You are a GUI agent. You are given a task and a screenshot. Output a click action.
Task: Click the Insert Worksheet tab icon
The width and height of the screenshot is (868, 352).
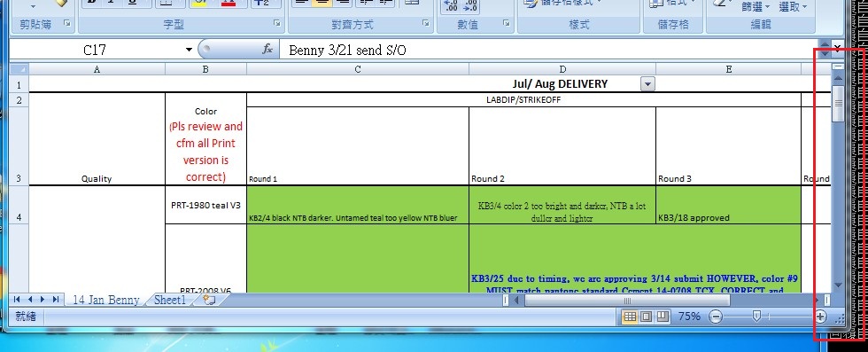tap(209, 300)
